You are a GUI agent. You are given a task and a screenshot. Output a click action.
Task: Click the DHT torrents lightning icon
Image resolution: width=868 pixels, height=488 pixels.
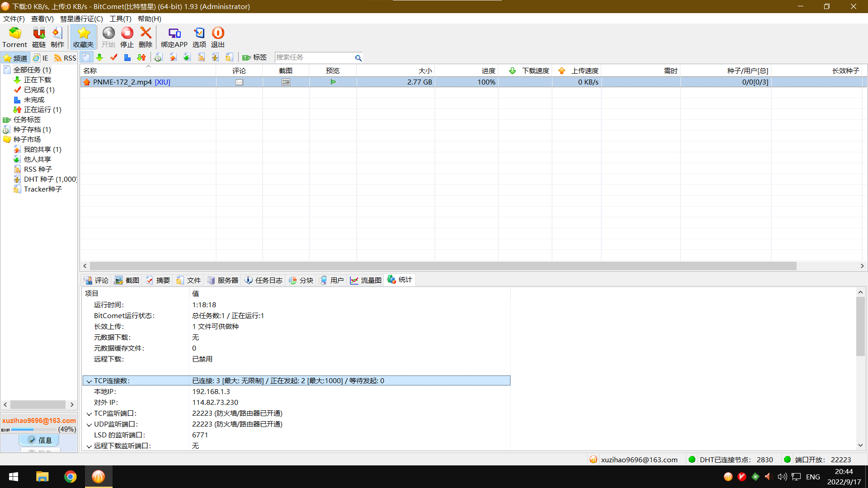pyautogui.click(x=216, y=57)
